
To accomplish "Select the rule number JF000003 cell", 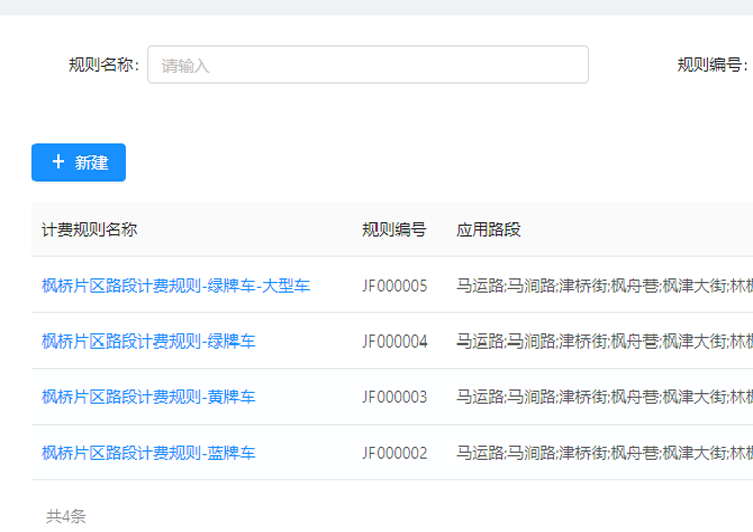I will tap(395, 397).
